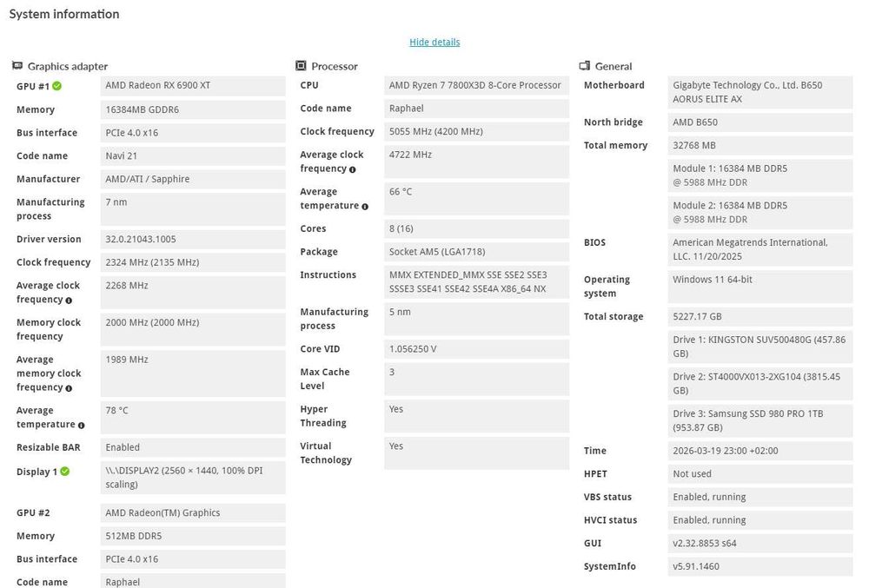
Task: Click the Resizable BAR Enabled value
Action: (193, 447)
